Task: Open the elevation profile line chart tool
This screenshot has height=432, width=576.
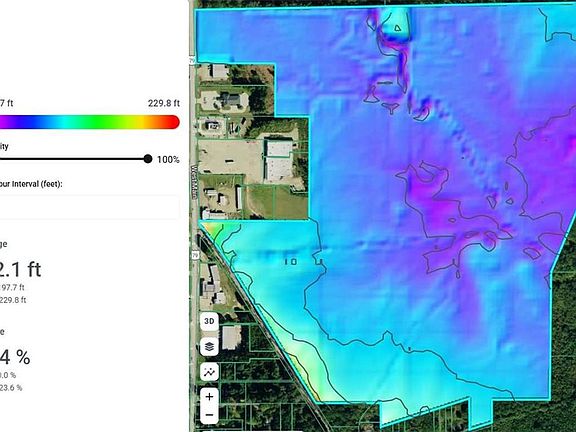Action: (209, 372)
